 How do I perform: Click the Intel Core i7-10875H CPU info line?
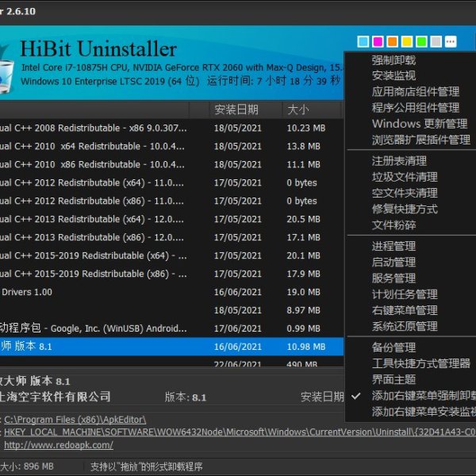tap(182, 67)
